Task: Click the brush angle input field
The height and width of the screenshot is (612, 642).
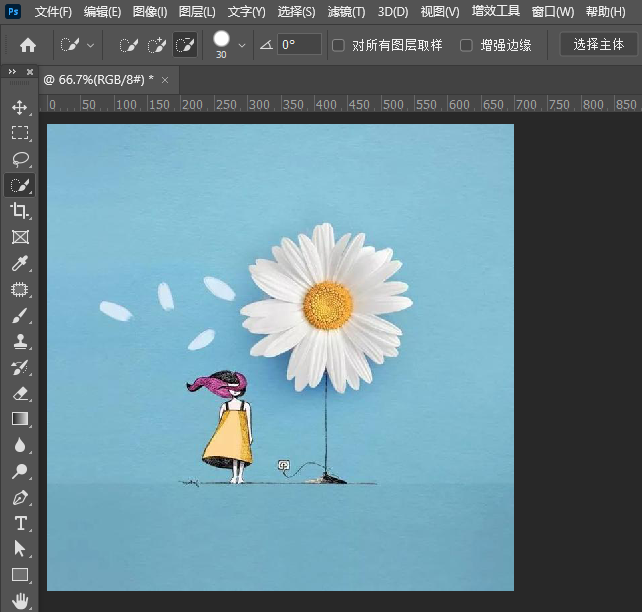Action: [x=299, y=45]
